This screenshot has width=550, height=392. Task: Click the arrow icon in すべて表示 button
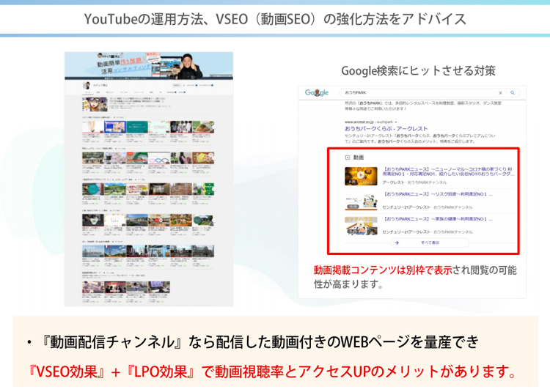(397, 243)
